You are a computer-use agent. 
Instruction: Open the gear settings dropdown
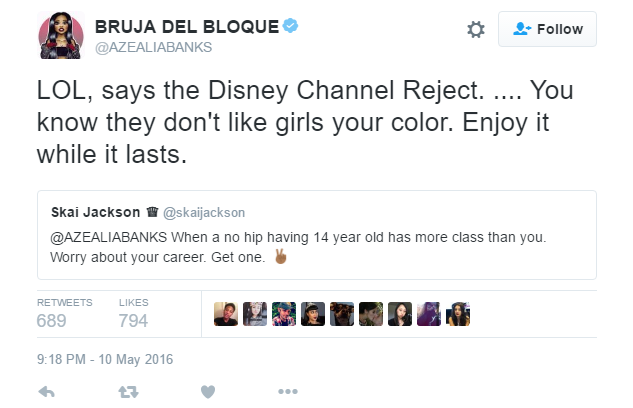[x=476, y=30]
